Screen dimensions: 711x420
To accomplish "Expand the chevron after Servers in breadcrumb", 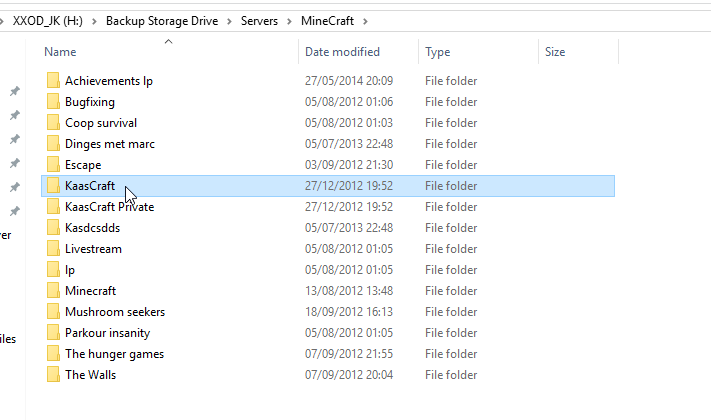I will click(290, 20).
